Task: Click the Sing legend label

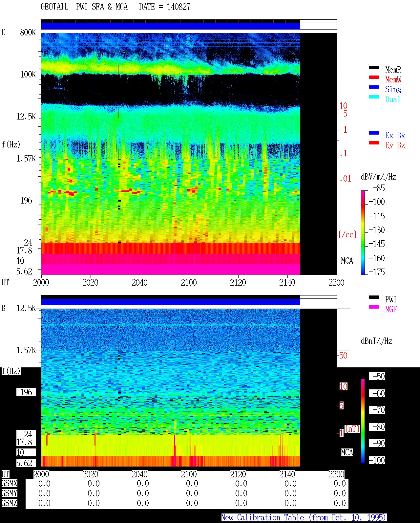Action: (393, 89)
